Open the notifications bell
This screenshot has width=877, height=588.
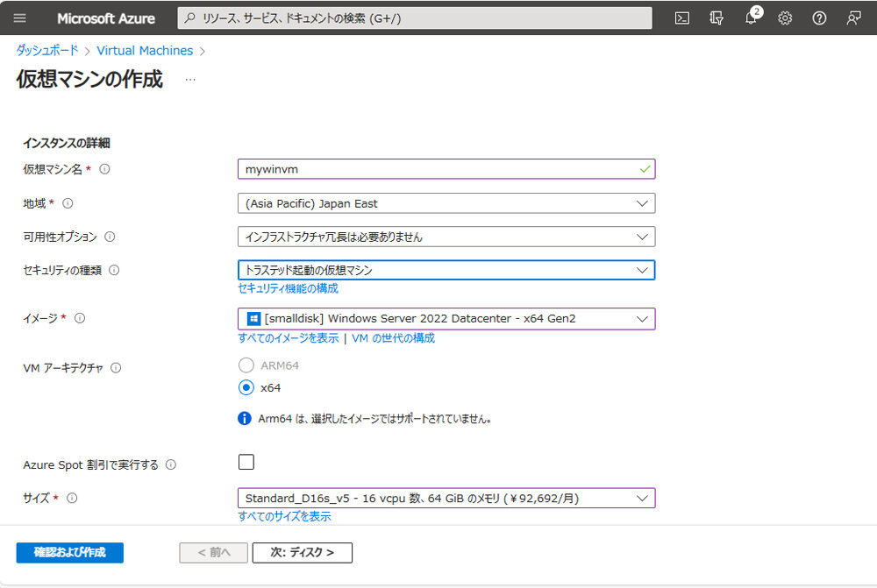point(752,18)
